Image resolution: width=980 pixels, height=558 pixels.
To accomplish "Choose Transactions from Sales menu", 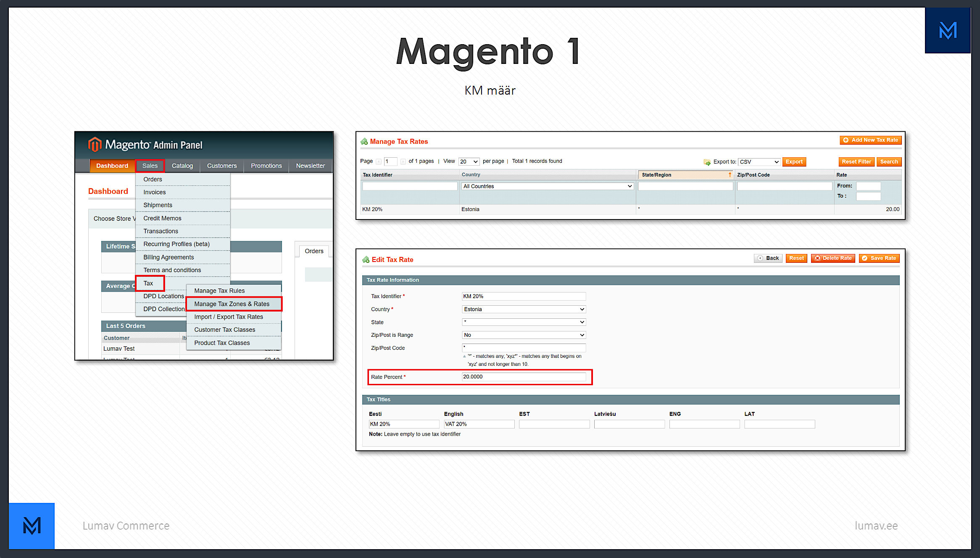I will click(x=183, y=231).
